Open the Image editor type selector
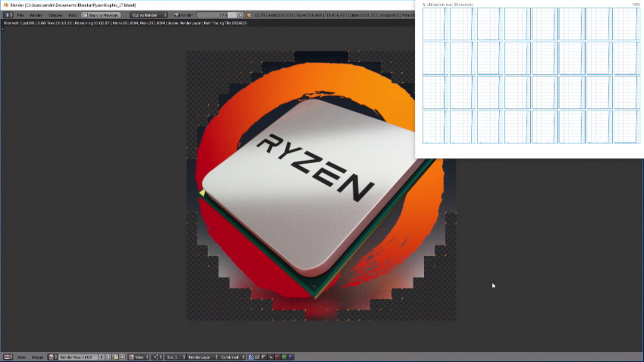Viewport: 644px width, 362px height. 8,357
